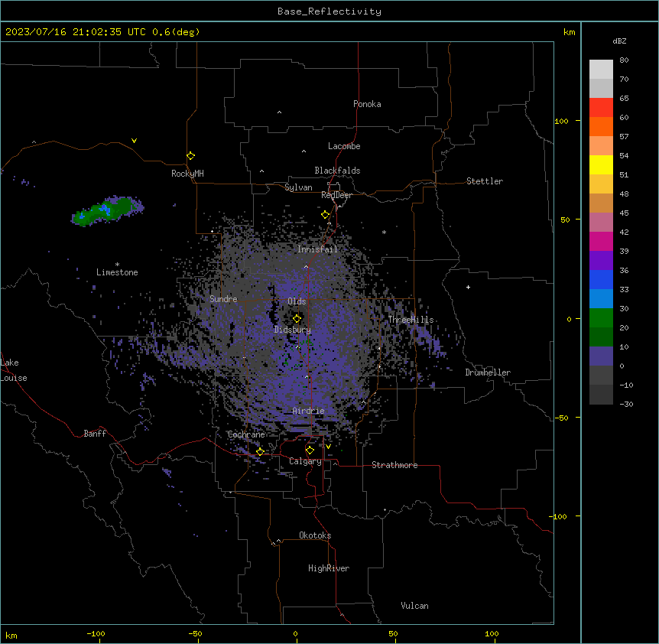This screenshot has height=644, width=659.
Task: Click the Lacombe city label
Action: [344, 146]
